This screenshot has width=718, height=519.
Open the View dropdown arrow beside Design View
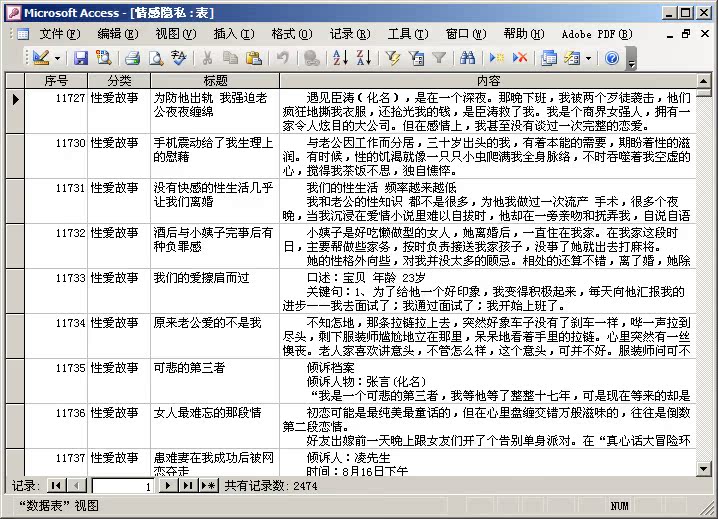[x=57, y=58]
